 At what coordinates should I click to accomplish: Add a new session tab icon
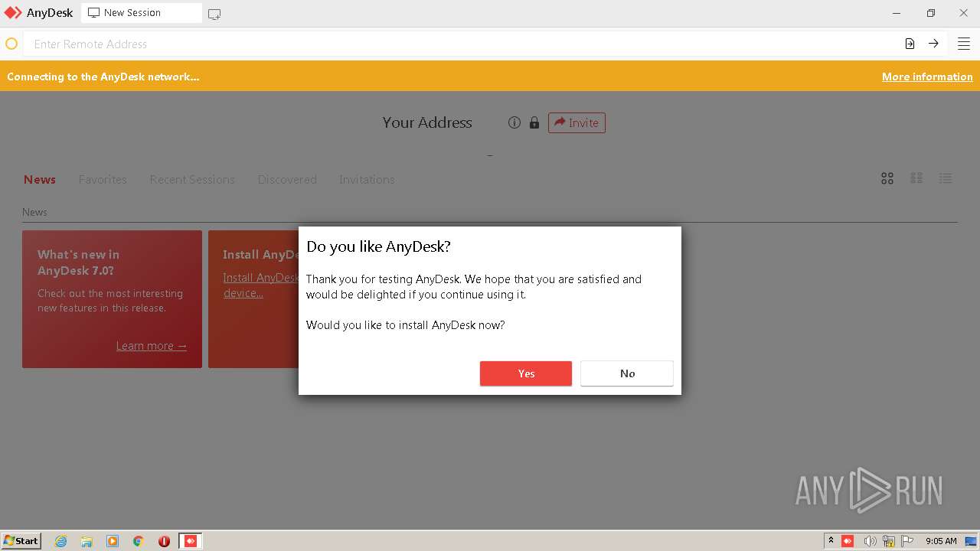214,14
